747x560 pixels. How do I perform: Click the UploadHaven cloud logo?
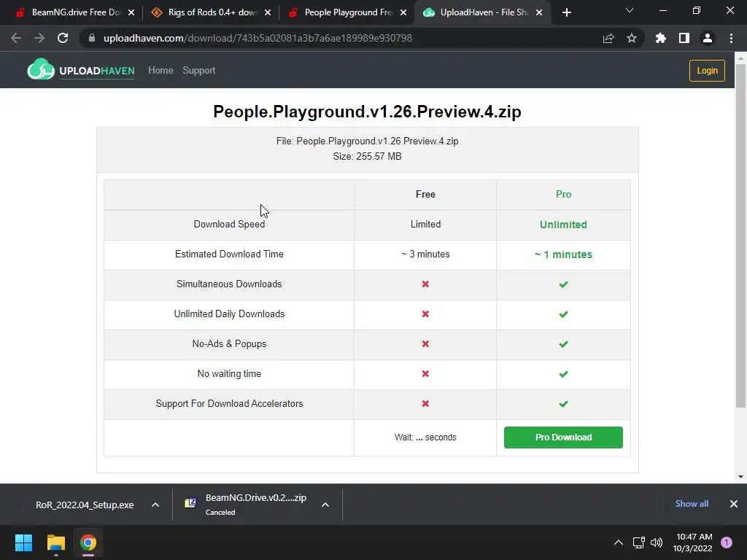(x=41, y=69)
